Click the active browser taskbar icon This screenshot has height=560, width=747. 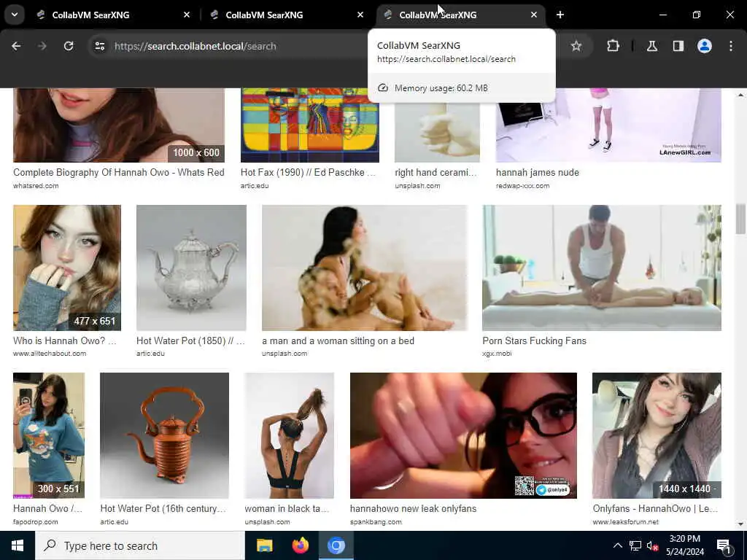point(336,545)
